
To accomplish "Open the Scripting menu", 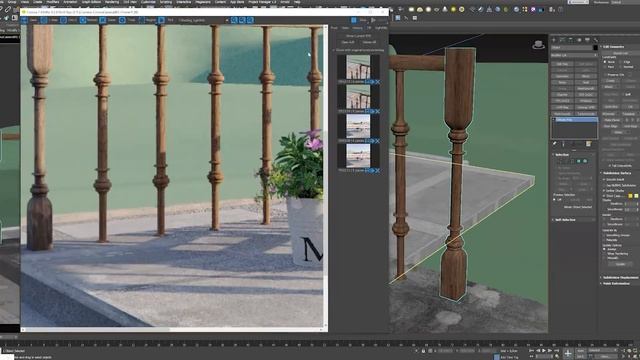I will tap(166, 2).
